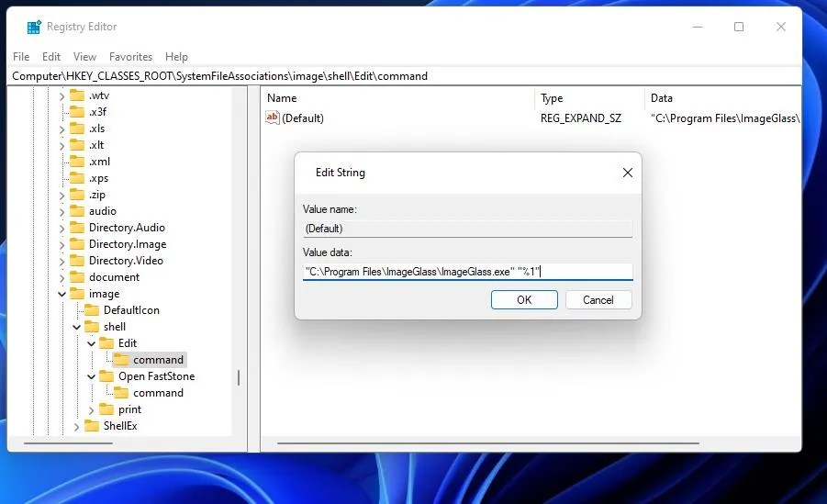
Task: Expand the Directory.Image key
Action: click(61, 245)
